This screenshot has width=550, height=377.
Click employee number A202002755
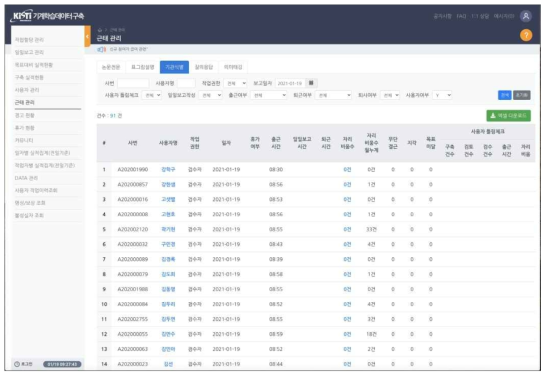tap(133, 319)
